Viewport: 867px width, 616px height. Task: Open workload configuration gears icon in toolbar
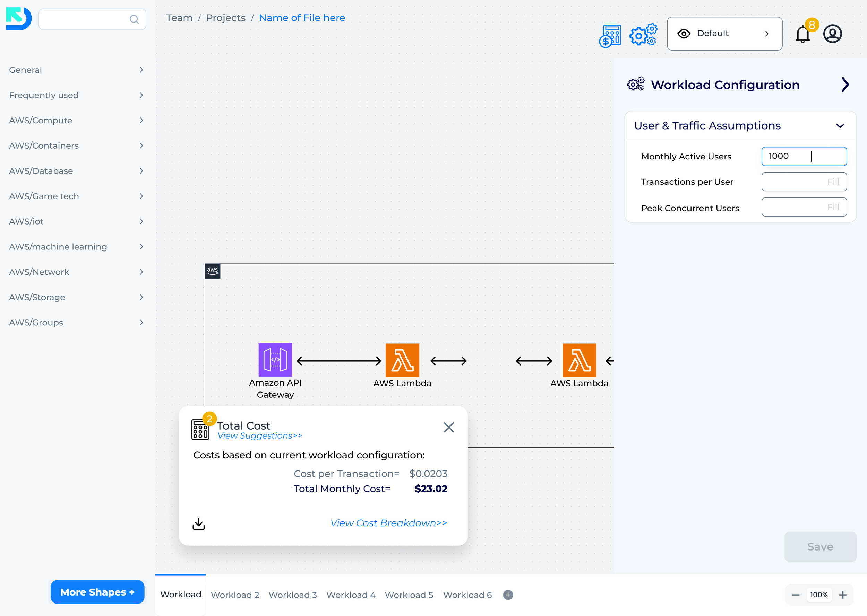pyautogui.click(x=643, y=35)
